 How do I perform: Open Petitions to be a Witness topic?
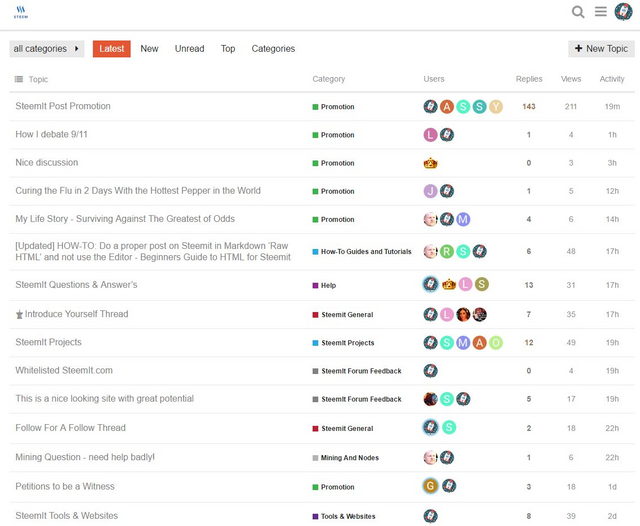65,486
